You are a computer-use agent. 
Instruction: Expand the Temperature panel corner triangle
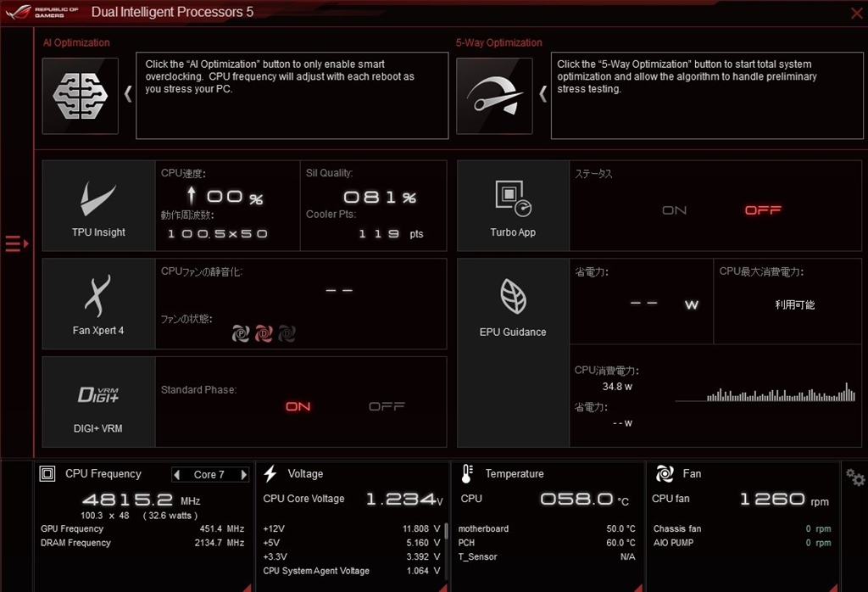point(638,588)
